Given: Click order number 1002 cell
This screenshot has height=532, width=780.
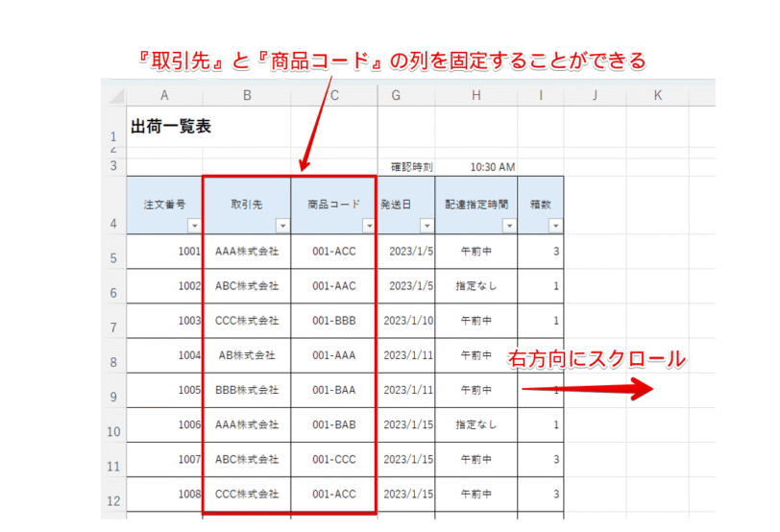Looking at the screenshot, I should pos(164,286).
